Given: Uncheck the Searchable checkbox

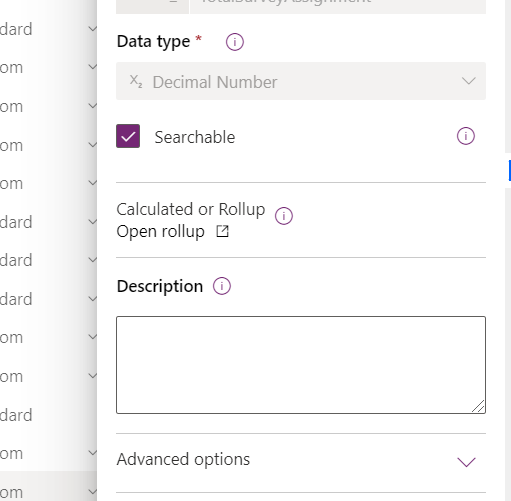Looking at the screenshot, I should 128,136.
